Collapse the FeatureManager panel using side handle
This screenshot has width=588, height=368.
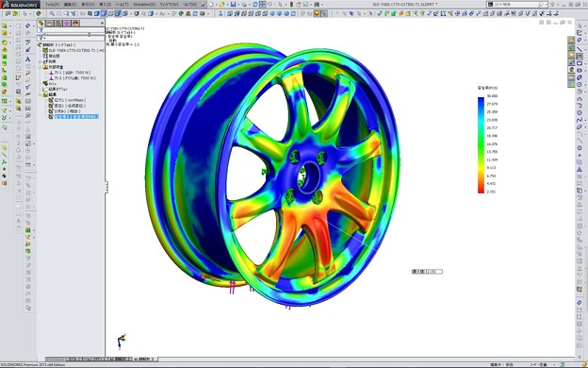click(106, 187)
